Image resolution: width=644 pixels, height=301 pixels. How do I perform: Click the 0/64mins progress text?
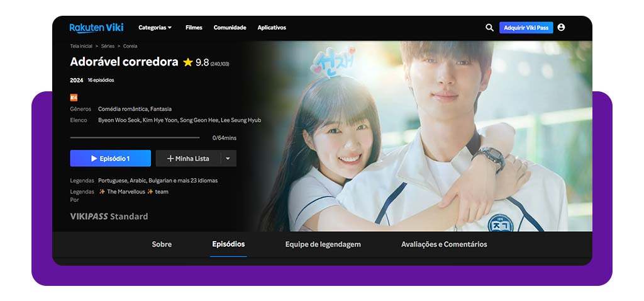click(x=225, y=138)
